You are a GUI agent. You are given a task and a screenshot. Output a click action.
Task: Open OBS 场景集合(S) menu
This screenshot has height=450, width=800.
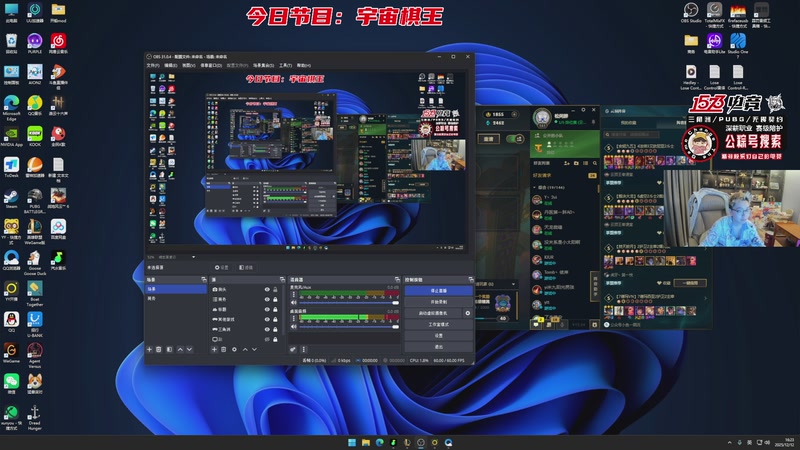pos(263,65)
